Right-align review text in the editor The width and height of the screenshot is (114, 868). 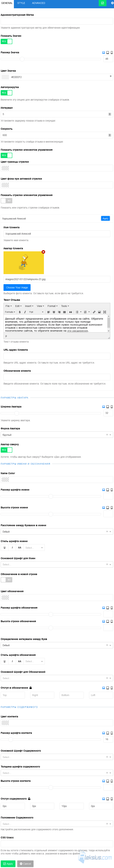click(x=59, y=312)
